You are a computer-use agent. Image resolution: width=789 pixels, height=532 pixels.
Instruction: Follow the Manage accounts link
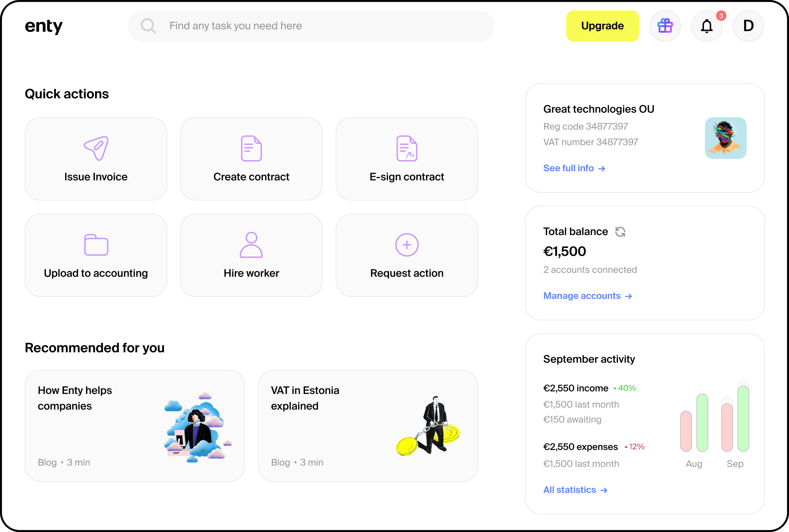click(x=587, y=296)
